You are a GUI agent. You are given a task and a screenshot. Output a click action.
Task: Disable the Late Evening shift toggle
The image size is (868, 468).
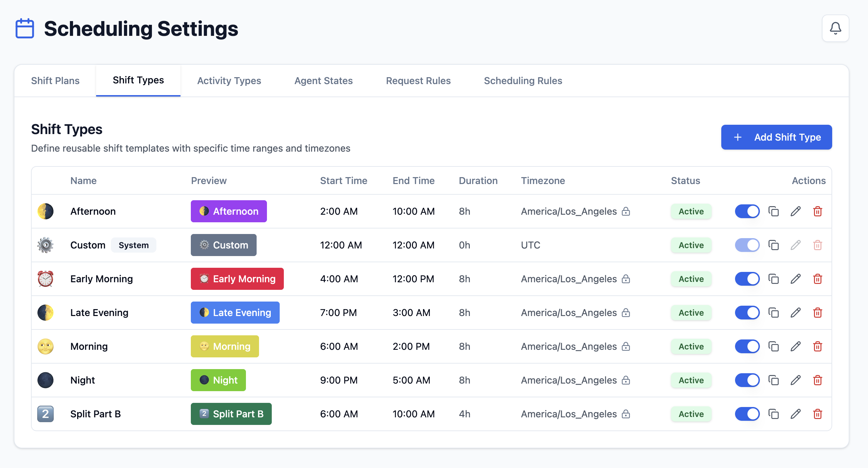click(x=747, y=313)
